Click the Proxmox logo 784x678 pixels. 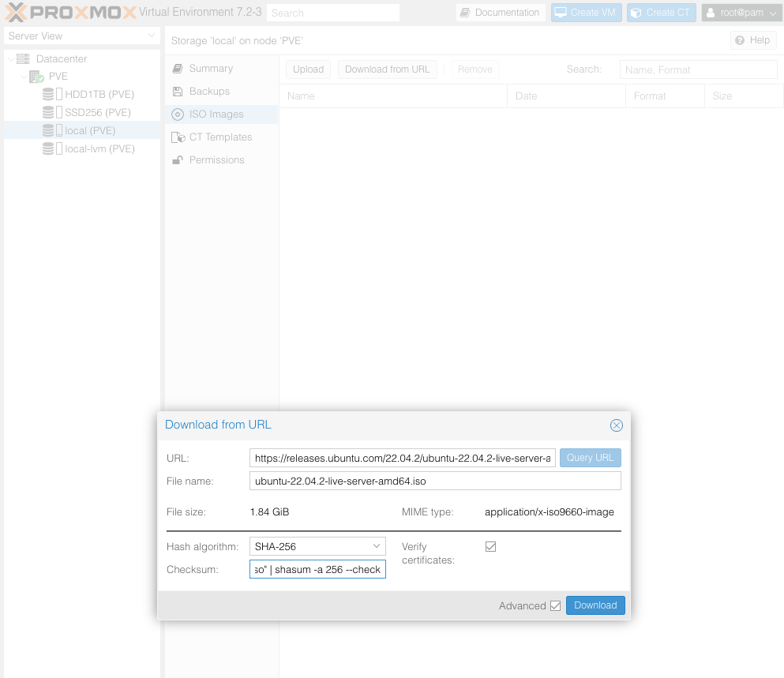tap(70, 12)
